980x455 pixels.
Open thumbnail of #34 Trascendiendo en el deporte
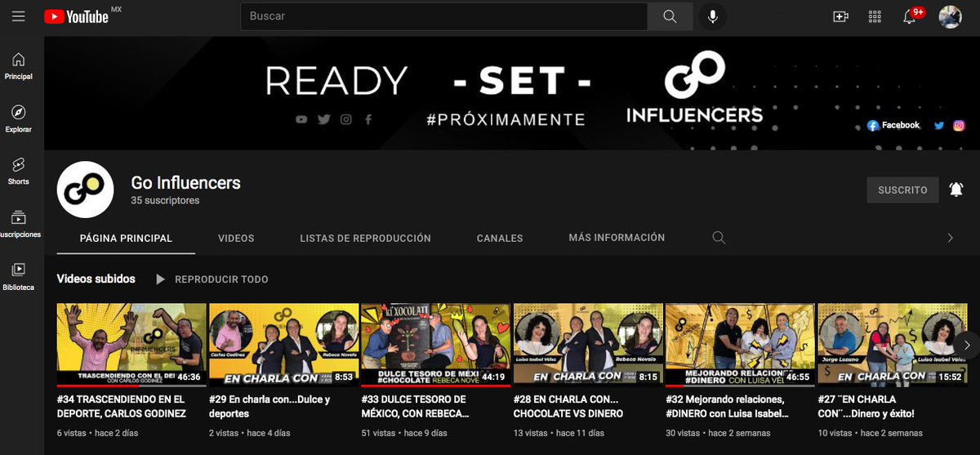[131, 345]
